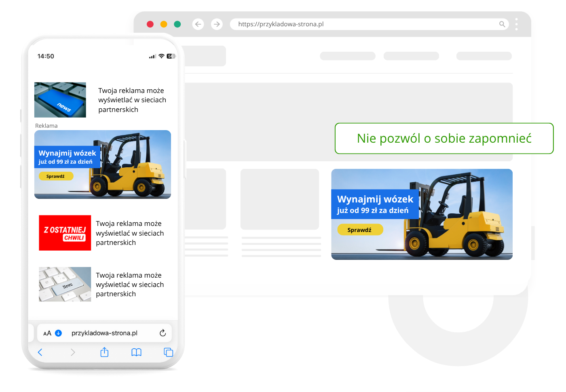Tap the mobile Safari share icon
The width and height of the screenshot is (566, 392).
104,352
